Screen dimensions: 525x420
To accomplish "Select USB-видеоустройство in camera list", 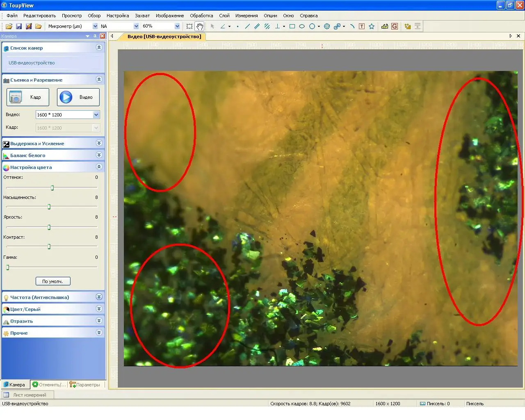I will (32, 63).
